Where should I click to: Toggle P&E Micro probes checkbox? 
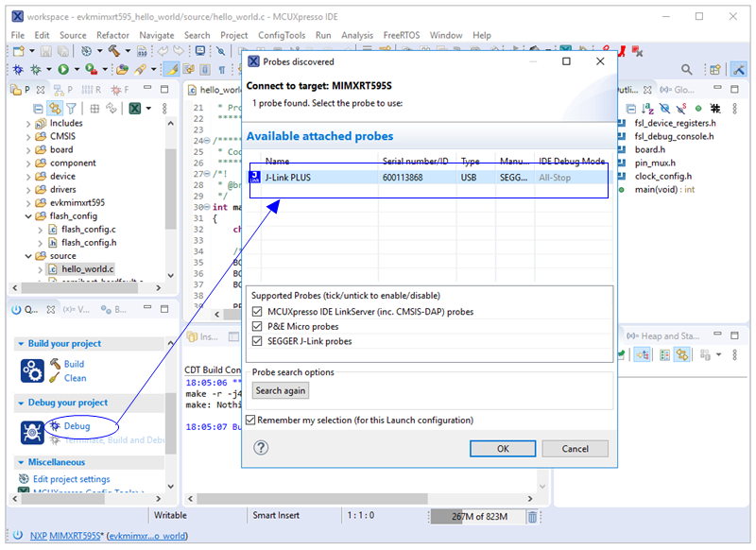point(257,327)
